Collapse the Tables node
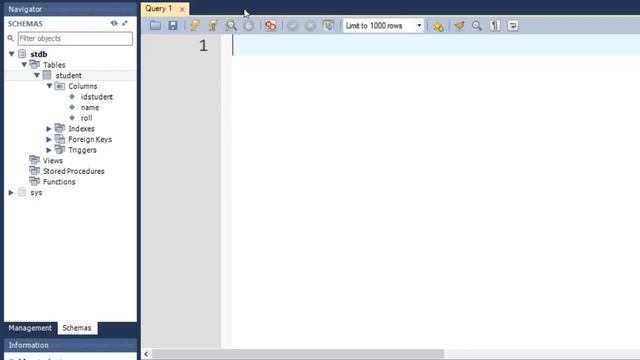The image size is (640, 360). click(x=24, y=64)
